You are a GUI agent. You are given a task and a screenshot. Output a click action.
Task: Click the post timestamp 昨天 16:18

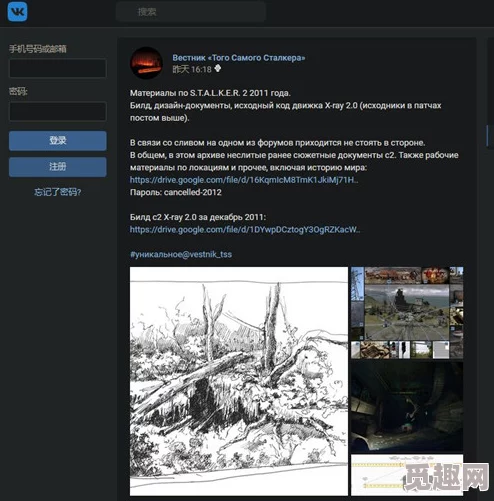pos(192,69)
